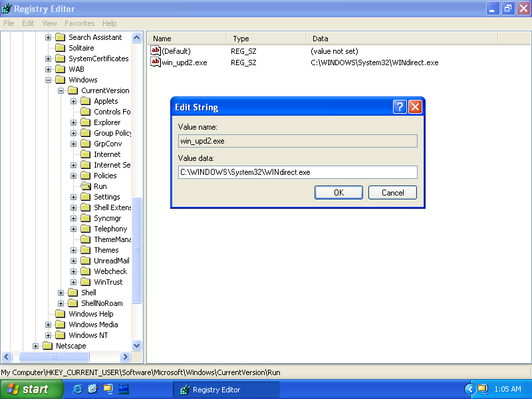Click the tree horizontal scrollbar thumb

54,356
